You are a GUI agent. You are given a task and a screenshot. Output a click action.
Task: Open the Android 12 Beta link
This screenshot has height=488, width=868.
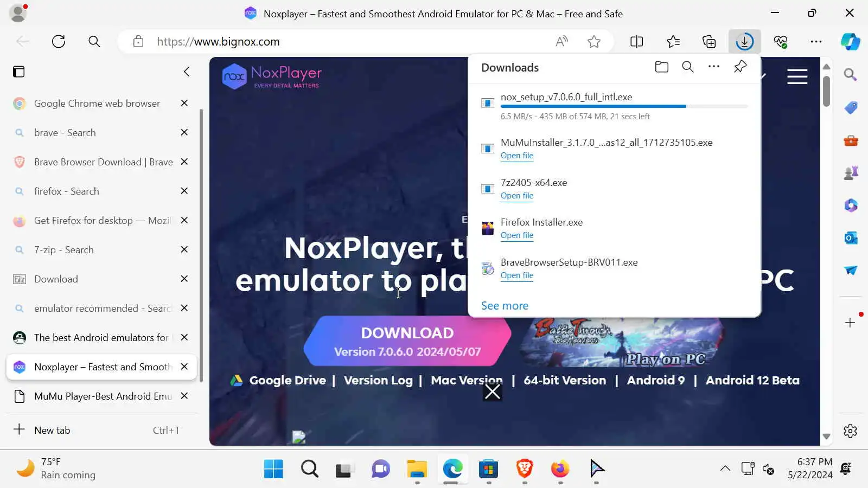(x=752, y=380)
